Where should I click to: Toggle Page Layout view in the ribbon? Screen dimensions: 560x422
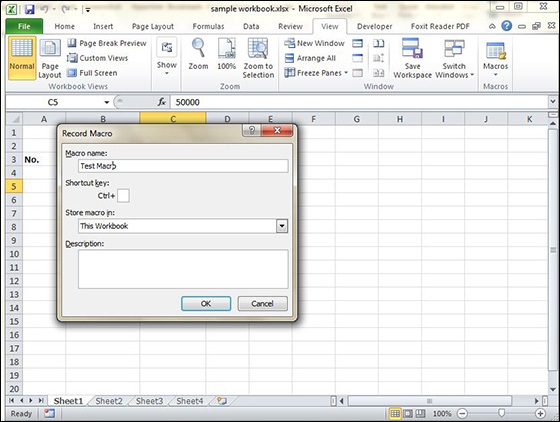click(50, 59)
